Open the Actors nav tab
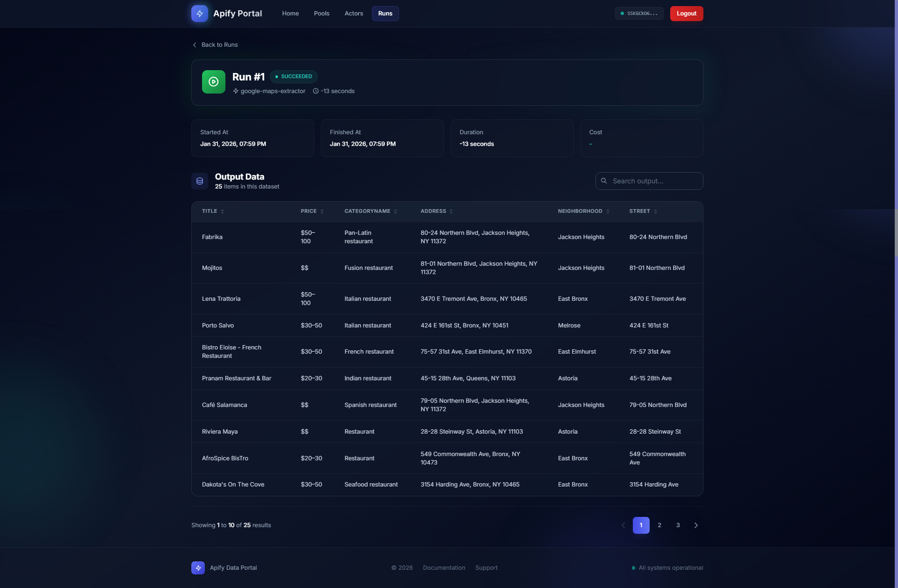This screenshot has height=588, width=898. coord(354,14)
